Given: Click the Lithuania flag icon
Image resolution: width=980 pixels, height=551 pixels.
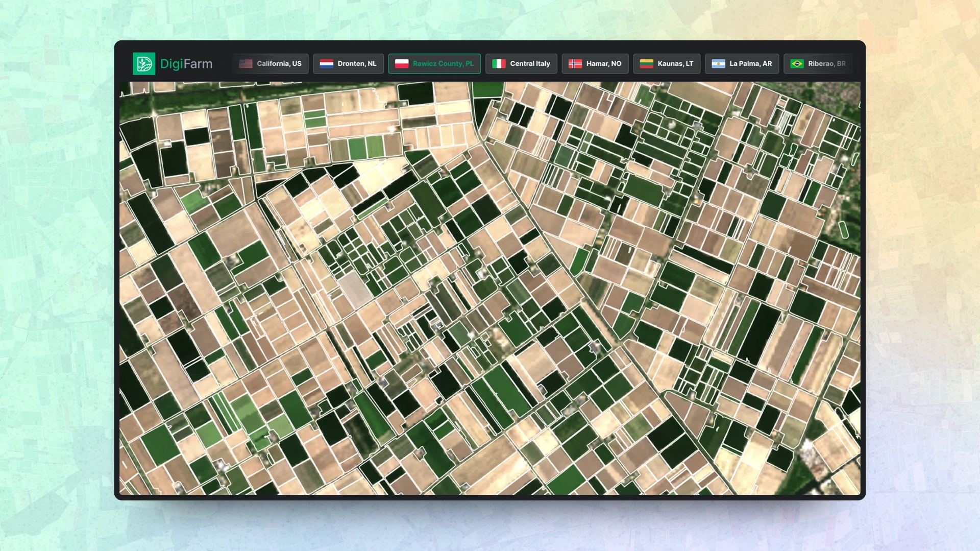Looking at the screenshot, I should 647,64.
